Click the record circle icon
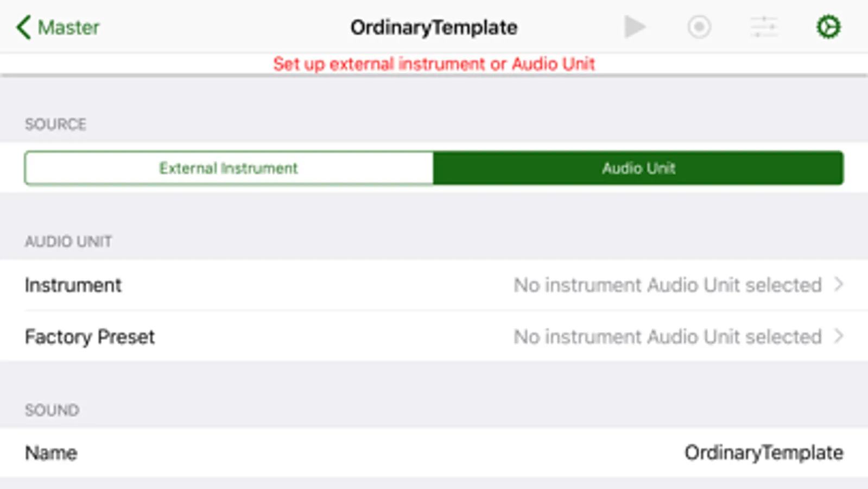 699,27
